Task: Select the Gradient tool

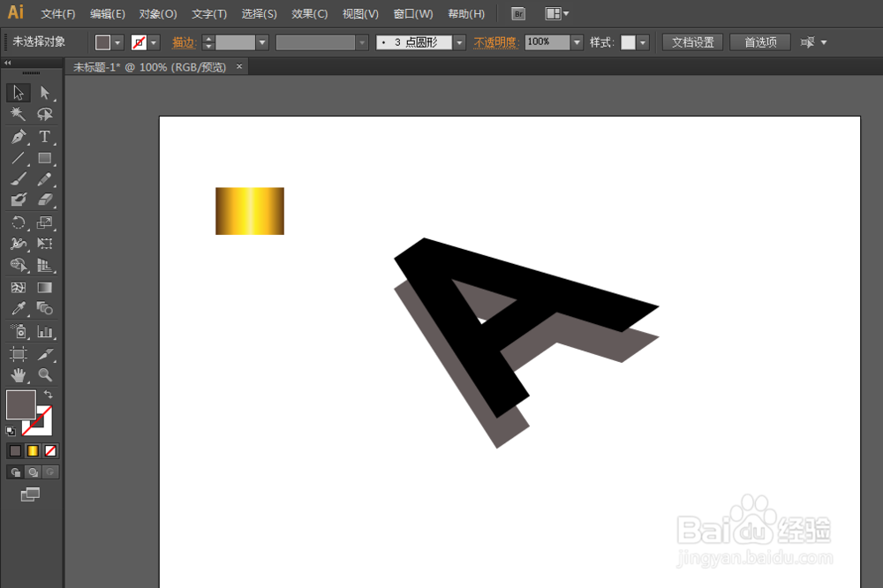Action: point(44,287)
